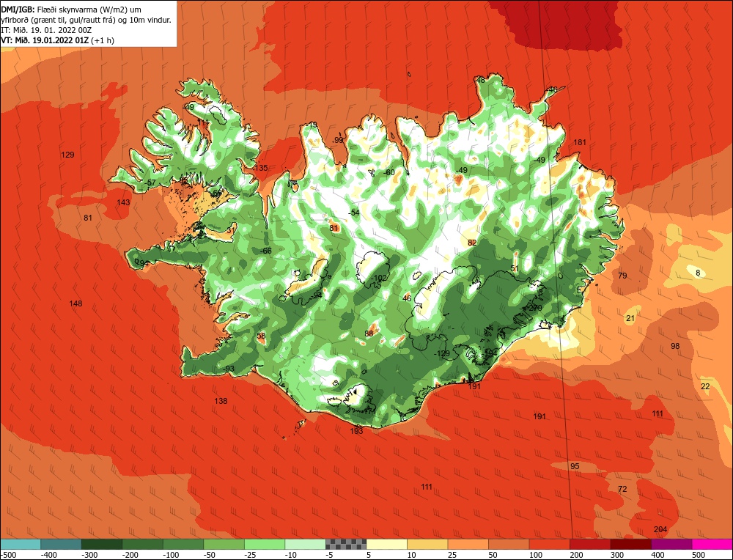The image size is (733, 560).
Task: Select the legend label 500
Action: point(699,554)
